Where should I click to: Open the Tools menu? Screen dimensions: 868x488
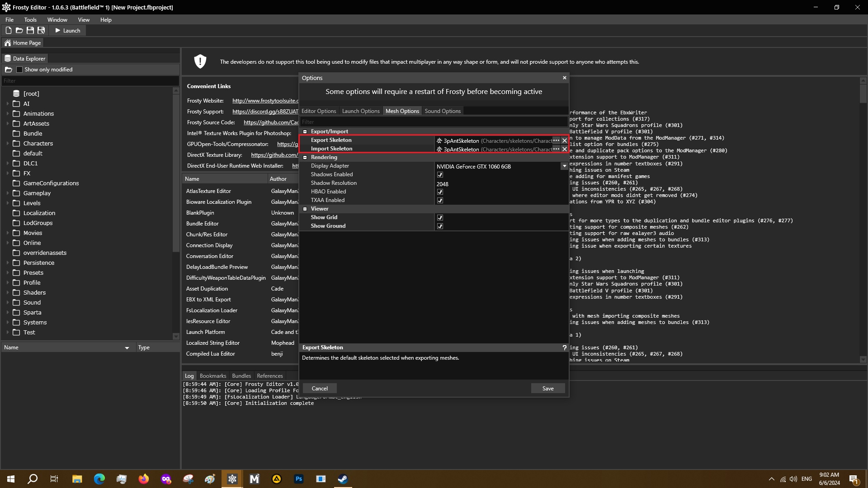tap(30, 20)
